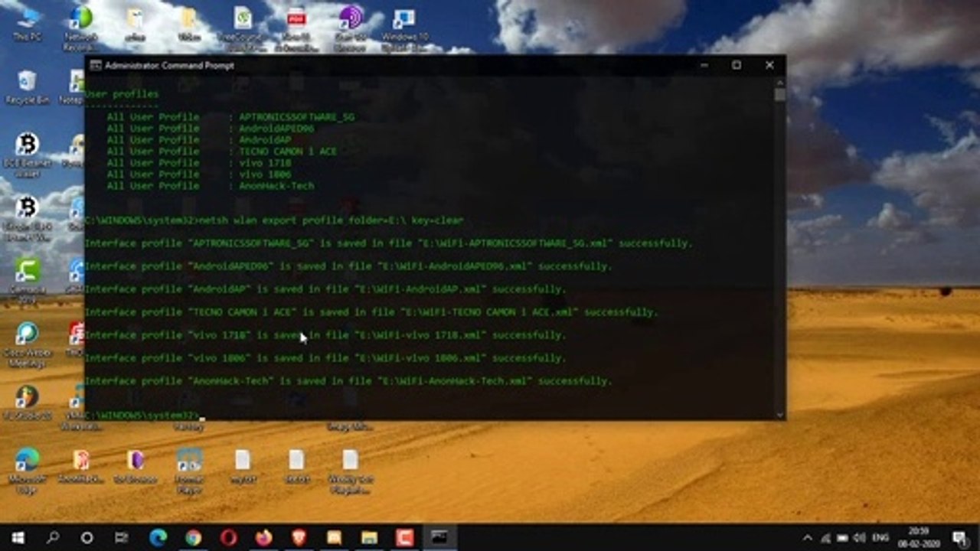Screen dimensions: 980x551
Task: Open the Camtasia recorder taskbar icon
Action: click(x=404, y=538)
